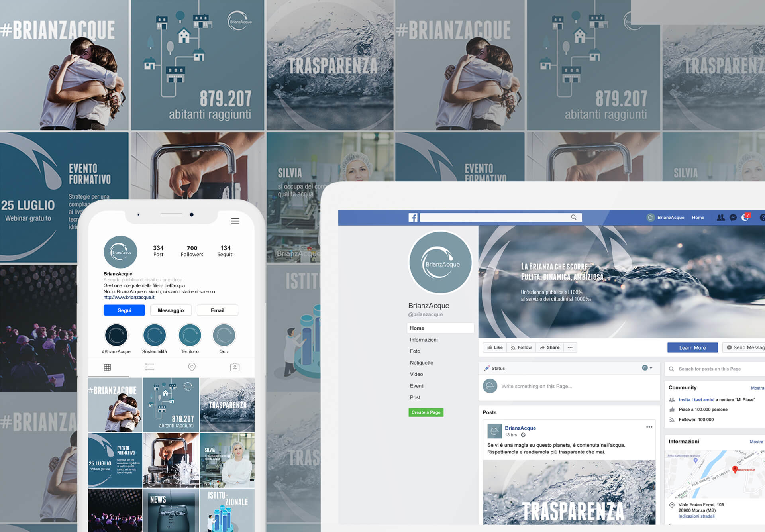765x532 pixels.
Task: Click BrianzAcque author name on the post
Action: click(520, 428)
